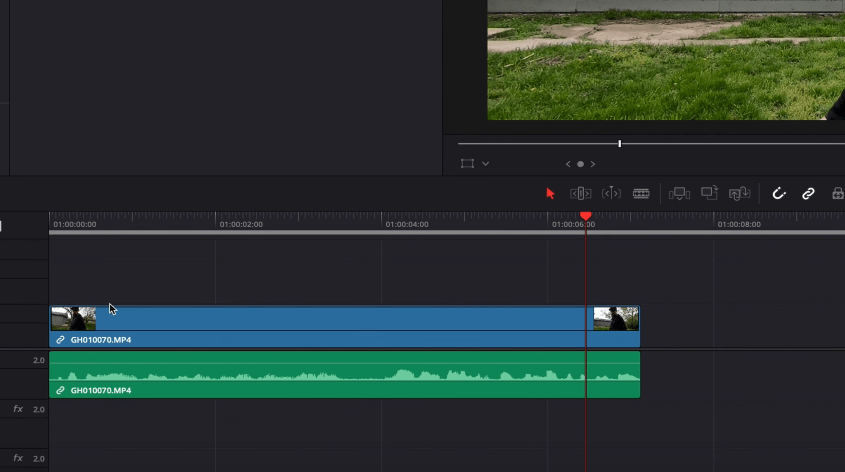Image resolution: width=845 pixels, height=472 pixels.
Task: Click the video clip's ending thumbnail
Action: 616,318
